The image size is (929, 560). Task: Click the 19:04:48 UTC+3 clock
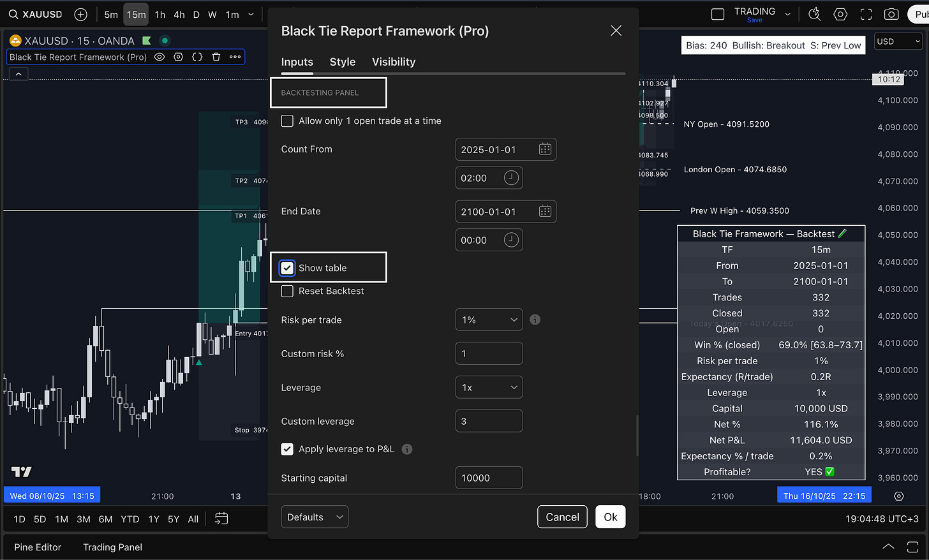pos(882,519)
